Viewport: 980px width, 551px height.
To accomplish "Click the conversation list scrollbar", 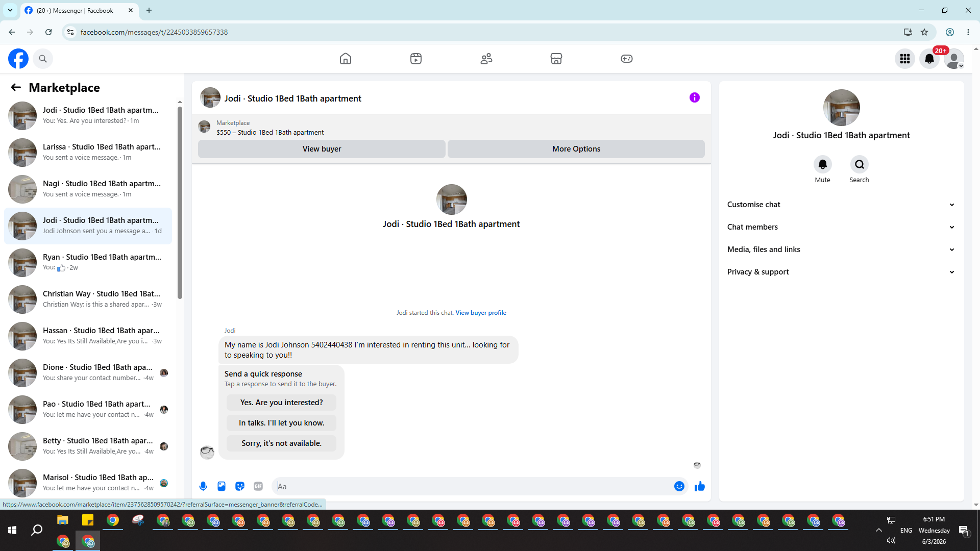I will pos(180,203).
